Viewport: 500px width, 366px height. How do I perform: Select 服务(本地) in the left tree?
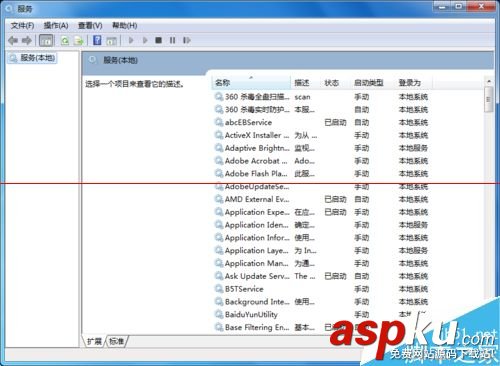click(x=32, y=58)
